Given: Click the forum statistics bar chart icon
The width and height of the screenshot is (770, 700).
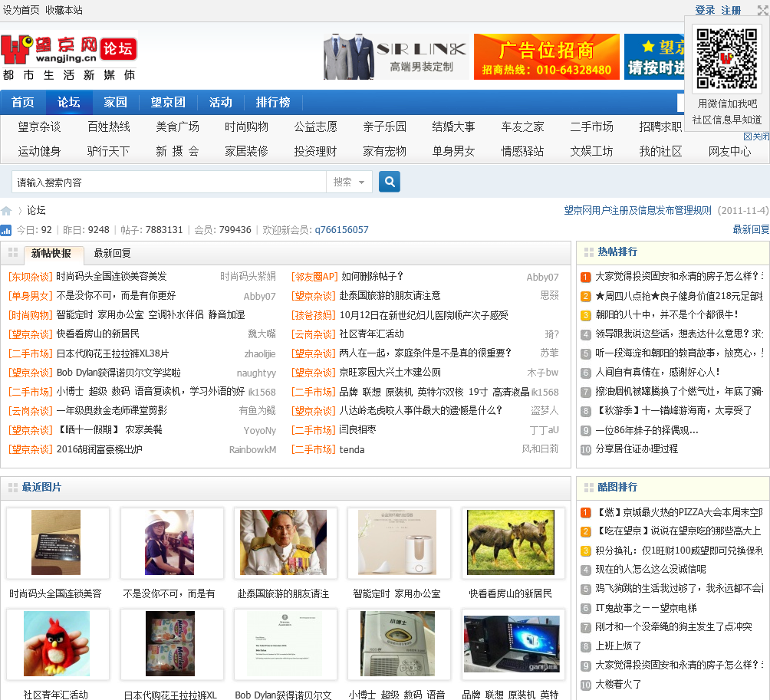Looking at the screenshot, I should click(x=6, y=230).
